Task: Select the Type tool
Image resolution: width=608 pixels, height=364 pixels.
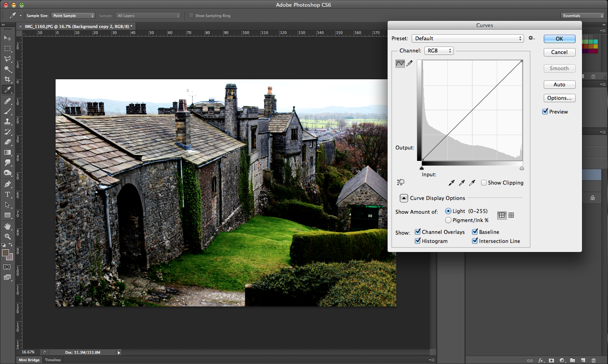Action: 7,194
